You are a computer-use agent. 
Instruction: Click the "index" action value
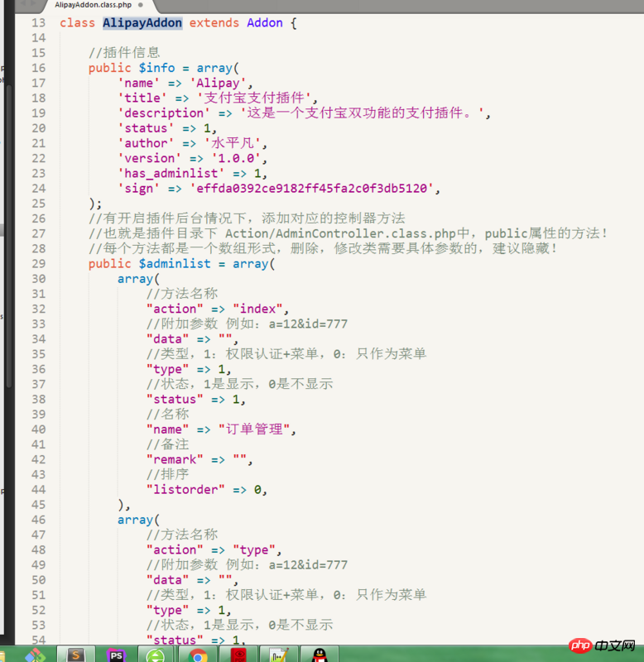point(259,309)
